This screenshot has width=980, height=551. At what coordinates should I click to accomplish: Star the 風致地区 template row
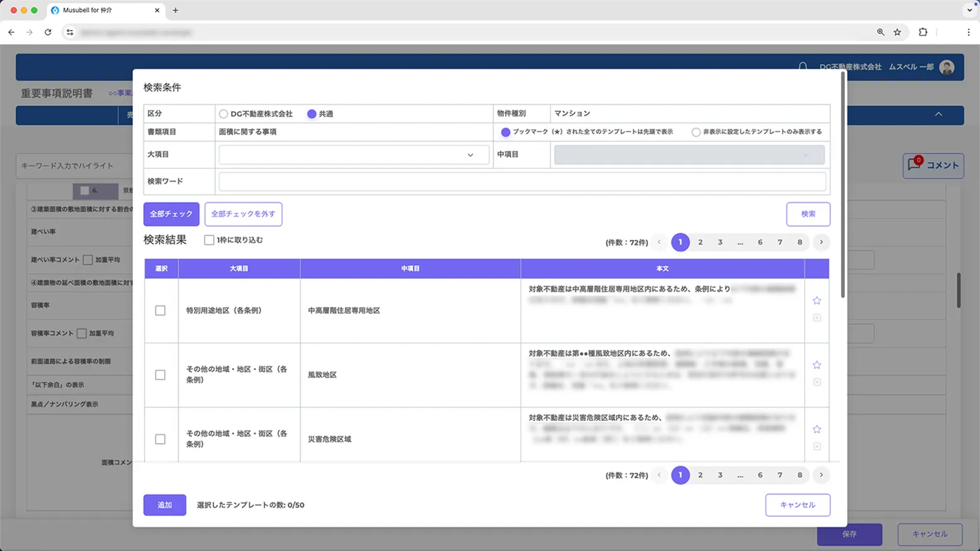tap(817, 365)
